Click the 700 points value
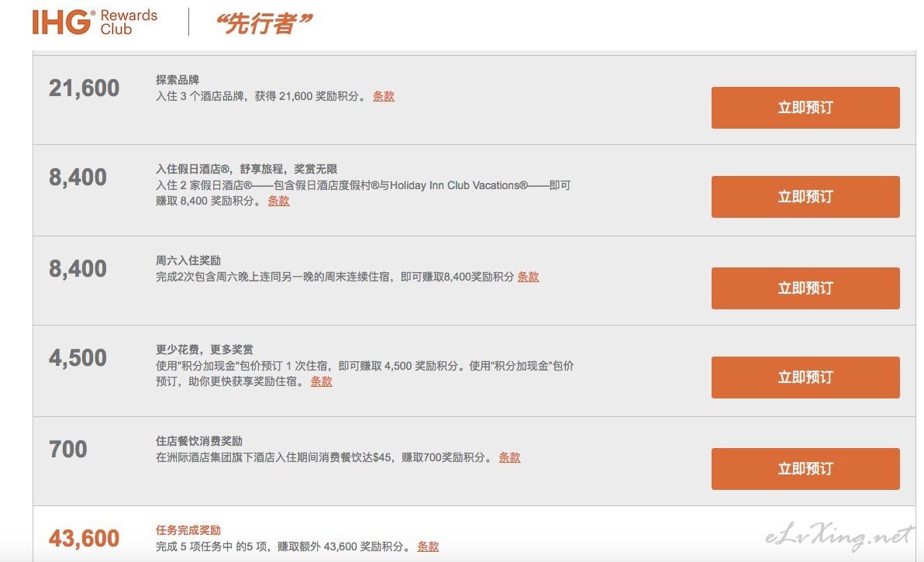The height and width of the screenshot is (562, 924). tap(67, 450)
